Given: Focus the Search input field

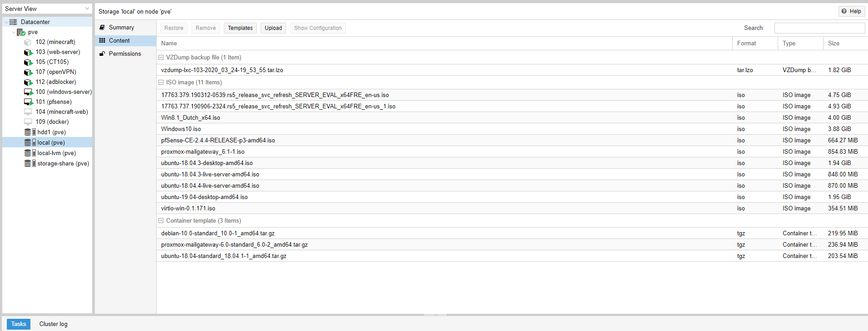Looking at the screenshot, I should [x=819, y=28].
